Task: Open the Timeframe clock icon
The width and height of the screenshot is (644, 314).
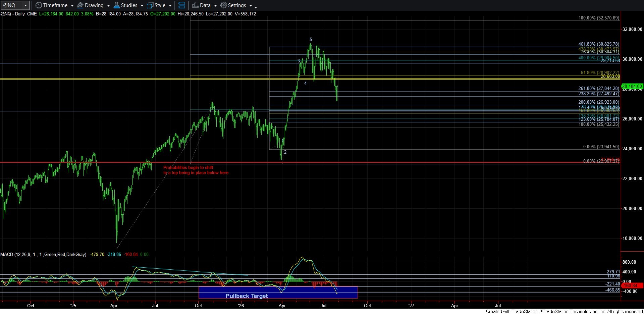Action: pos(39,5)
